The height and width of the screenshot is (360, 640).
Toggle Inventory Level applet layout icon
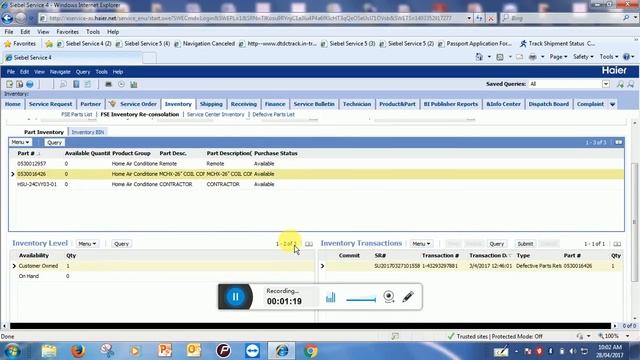(x=309, y=244)
